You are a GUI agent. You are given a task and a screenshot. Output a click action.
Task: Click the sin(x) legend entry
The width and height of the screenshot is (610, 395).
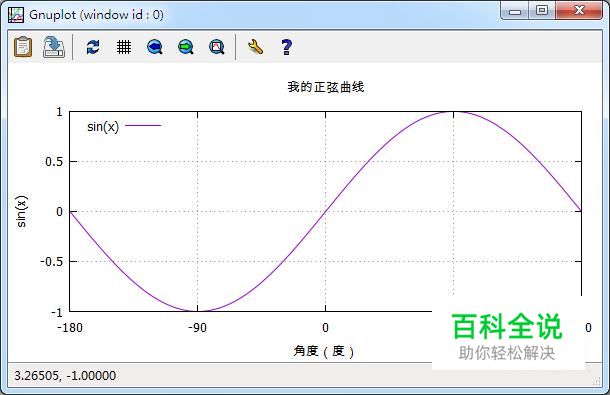(103, 126)
